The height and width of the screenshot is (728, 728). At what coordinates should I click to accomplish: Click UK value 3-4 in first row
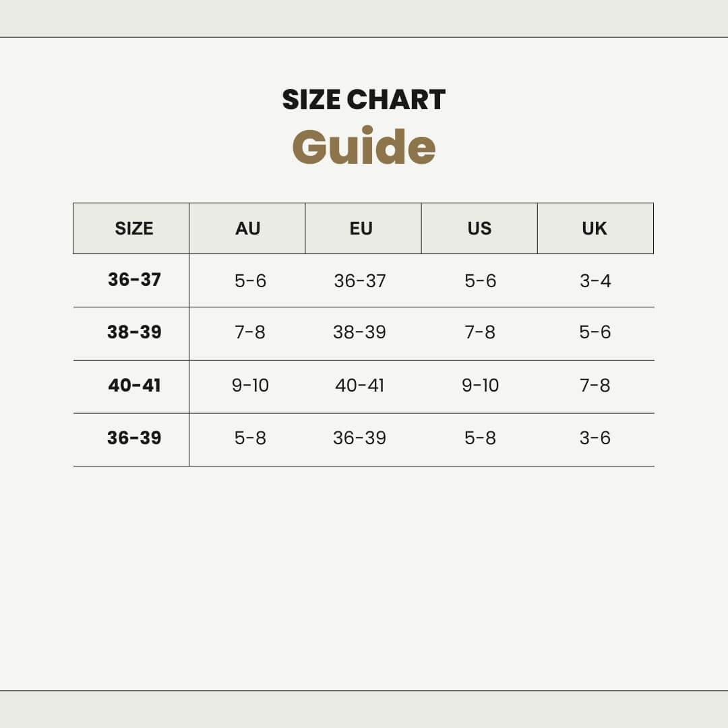pyautogui.click(x=595, y=280)
